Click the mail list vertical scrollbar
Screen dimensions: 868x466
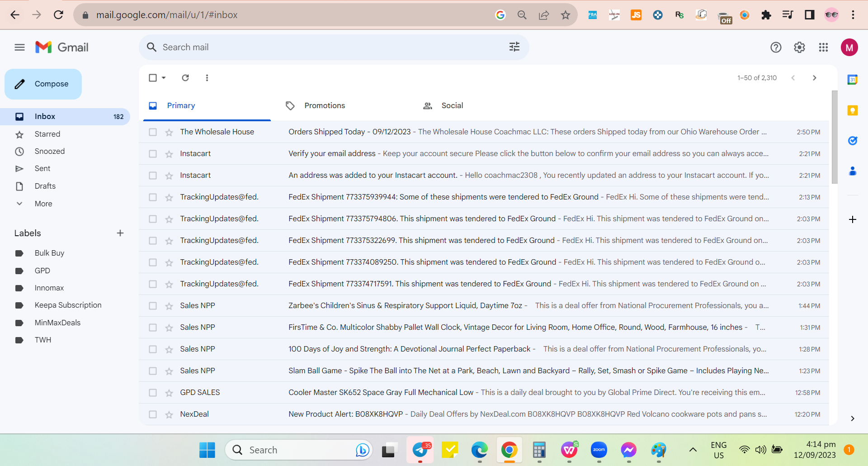(835, 138)
